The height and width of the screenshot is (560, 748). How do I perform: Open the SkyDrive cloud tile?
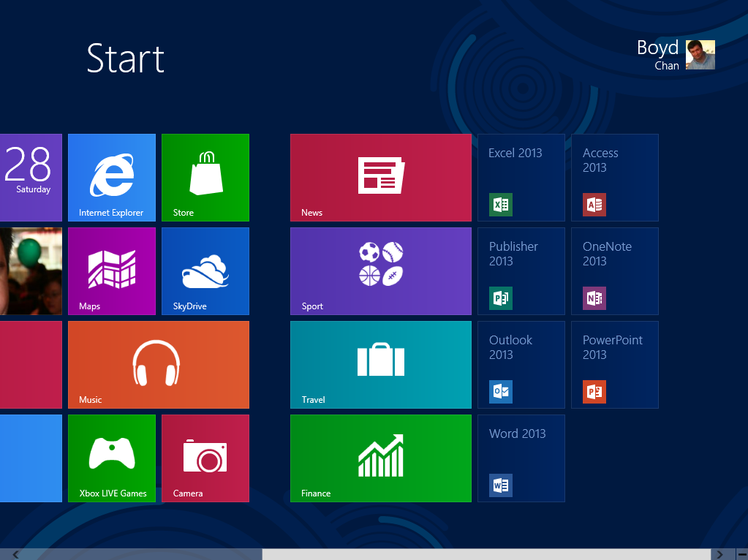pyautogui.click(x=205, y=271)
